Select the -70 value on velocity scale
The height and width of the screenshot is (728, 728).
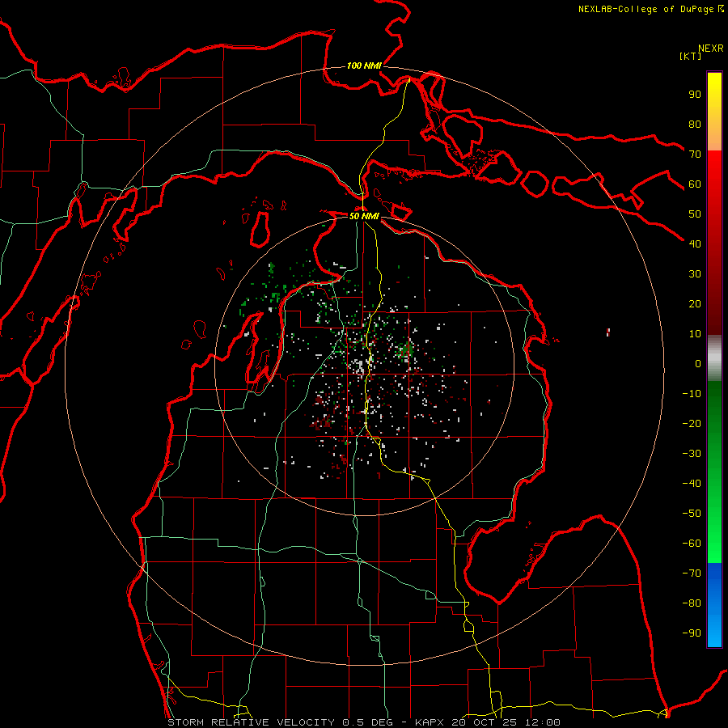click(692, 574)
